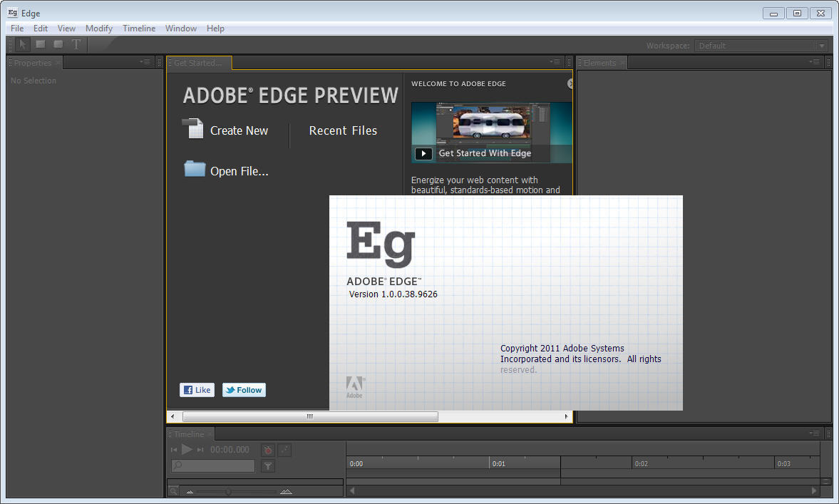Select the Selection arrow tool
The width and height of the screenshot is (839, 504).
(23, 44)
